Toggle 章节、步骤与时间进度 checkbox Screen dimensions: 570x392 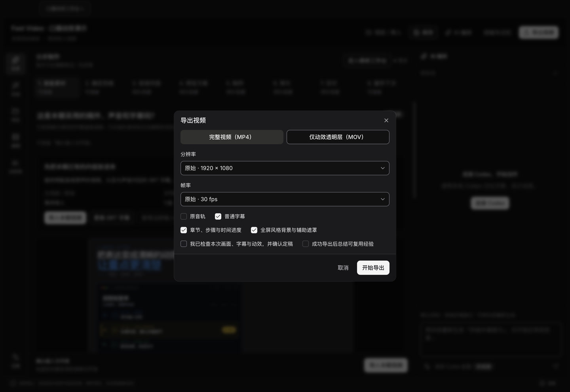point(184,230)
